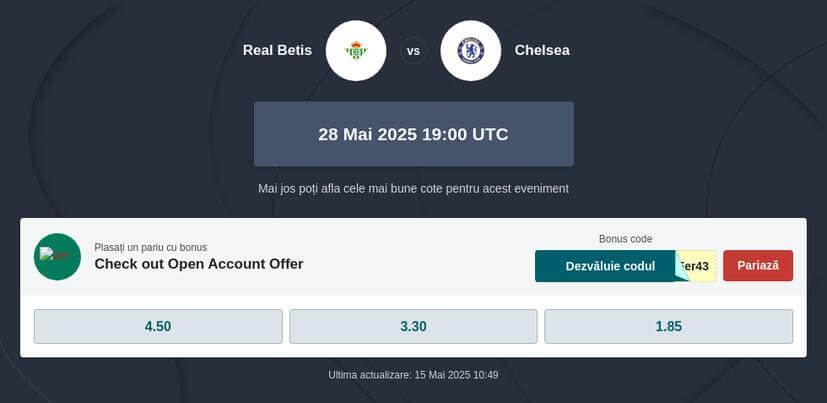Click the light blue peeled corner of the reveal button
Image resolution: width=827 pixels, height=403 pixels.
(681, 266)
